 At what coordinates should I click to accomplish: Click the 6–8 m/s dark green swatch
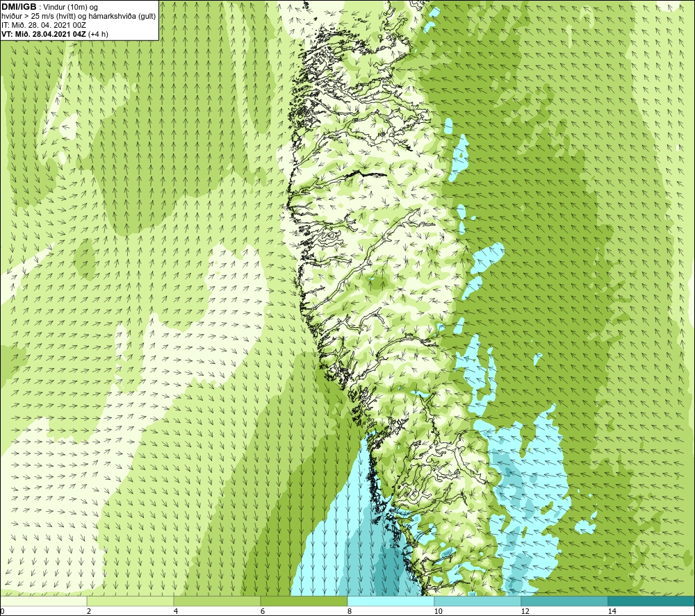(x=304, y=601)
